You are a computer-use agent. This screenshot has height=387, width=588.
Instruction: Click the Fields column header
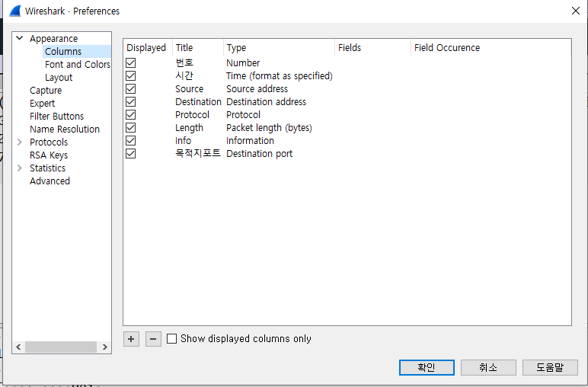pyautogui.click(x=372, y=48)
